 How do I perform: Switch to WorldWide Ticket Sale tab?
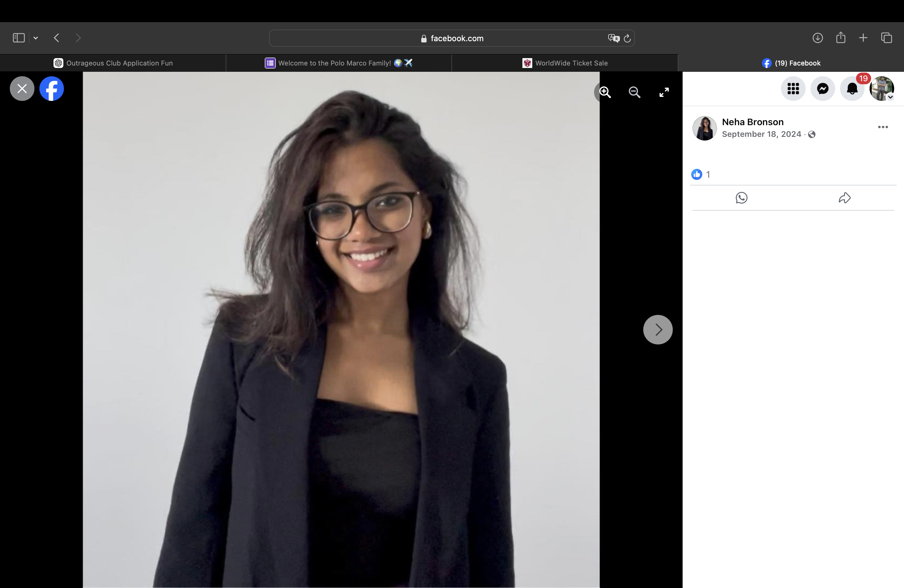pyautogui.click(x=565, y=63)
